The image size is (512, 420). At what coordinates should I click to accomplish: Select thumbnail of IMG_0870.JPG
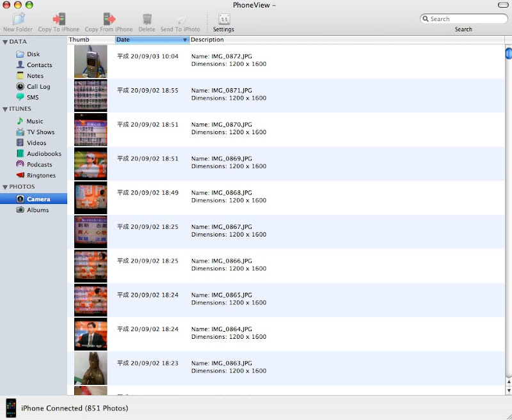90,130
